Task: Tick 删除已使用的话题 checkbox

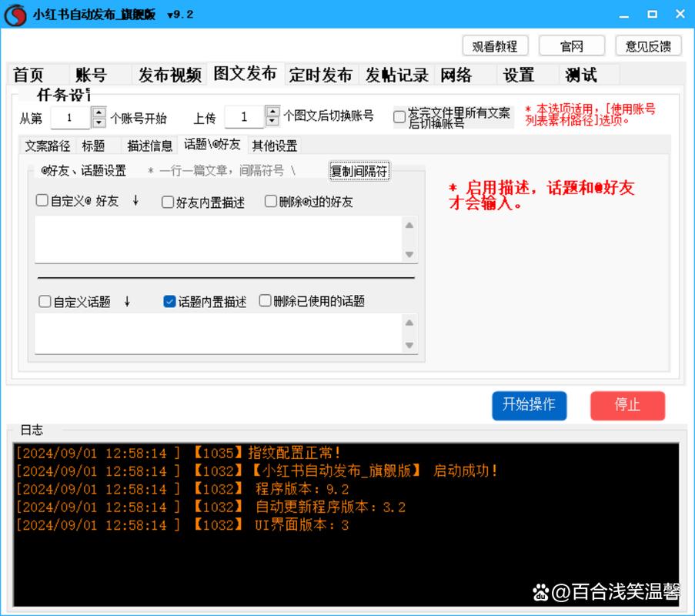Action: tap(266, 301)
